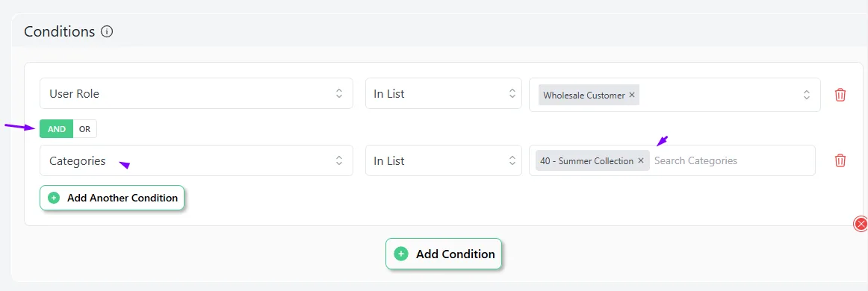Click the Wholesale Customer tag chip
Screen dimensions: 868x291
[x=589, y=95]
